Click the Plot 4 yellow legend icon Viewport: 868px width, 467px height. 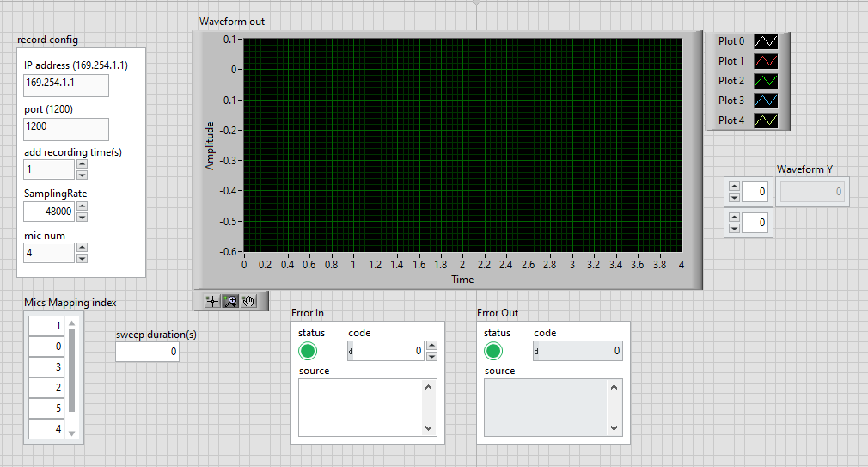[x=766, y=120]
